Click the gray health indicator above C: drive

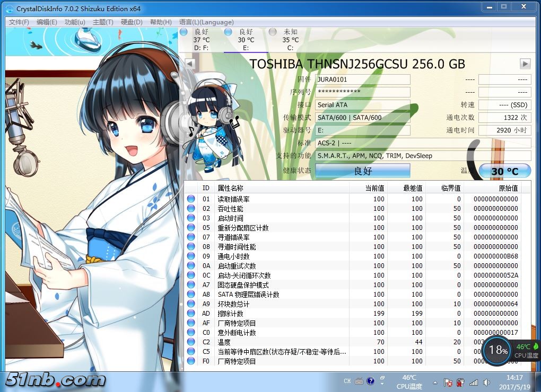(273, 31)
